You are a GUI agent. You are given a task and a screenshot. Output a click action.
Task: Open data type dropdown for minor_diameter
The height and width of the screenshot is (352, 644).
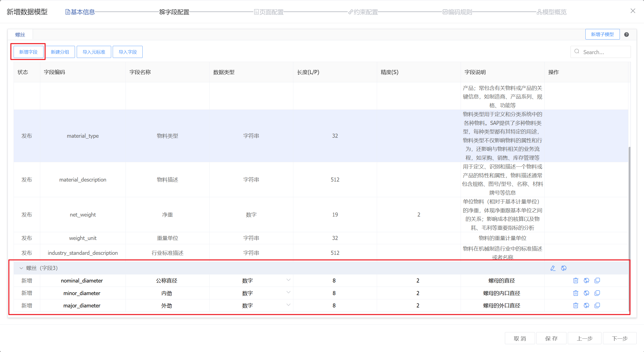(x=288, y=293)
